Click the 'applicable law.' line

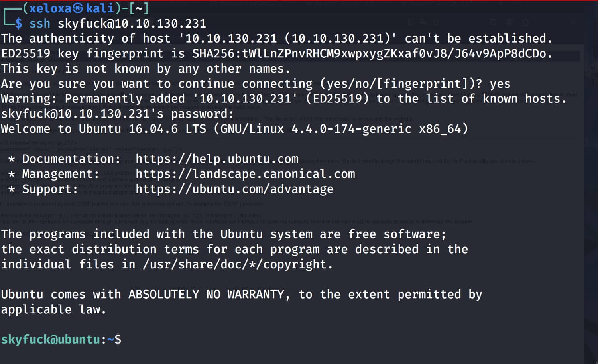(x=53, y=310)
